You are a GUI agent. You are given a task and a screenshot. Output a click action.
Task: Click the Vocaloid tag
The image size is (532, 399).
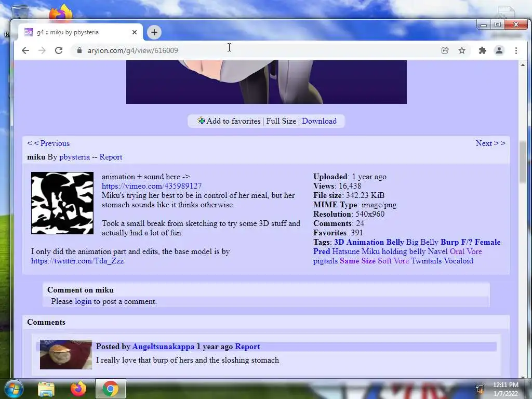(458, 261)
